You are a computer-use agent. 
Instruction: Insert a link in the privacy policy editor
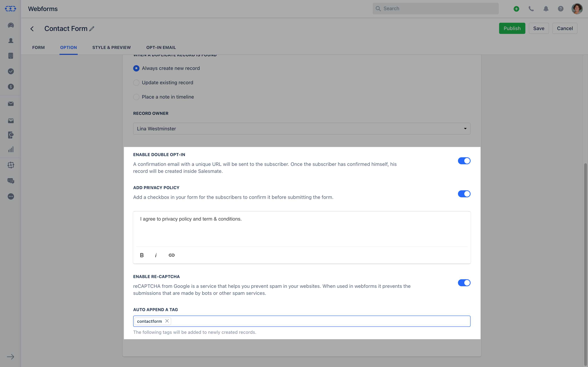click(x=172, y=255)
